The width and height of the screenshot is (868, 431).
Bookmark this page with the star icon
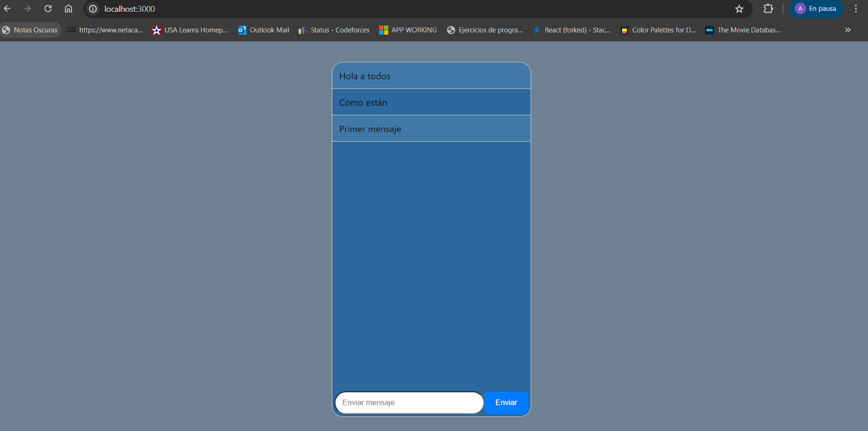739,9
